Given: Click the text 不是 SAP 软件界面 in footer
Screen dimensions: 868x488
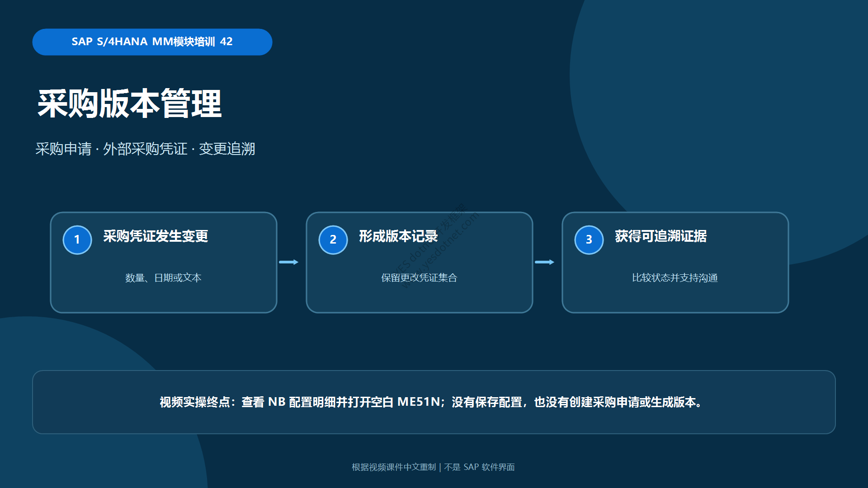Looking at the screenshot, I should pos(479,467).
